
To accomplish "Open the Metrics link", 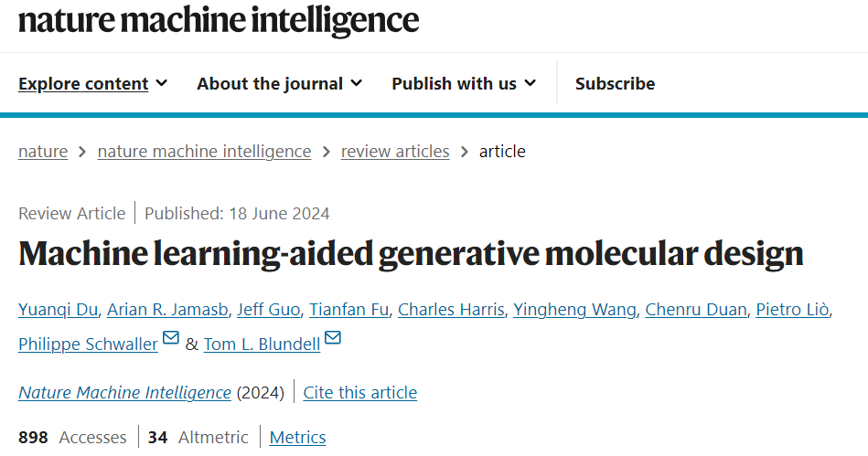I will [297, 438].
